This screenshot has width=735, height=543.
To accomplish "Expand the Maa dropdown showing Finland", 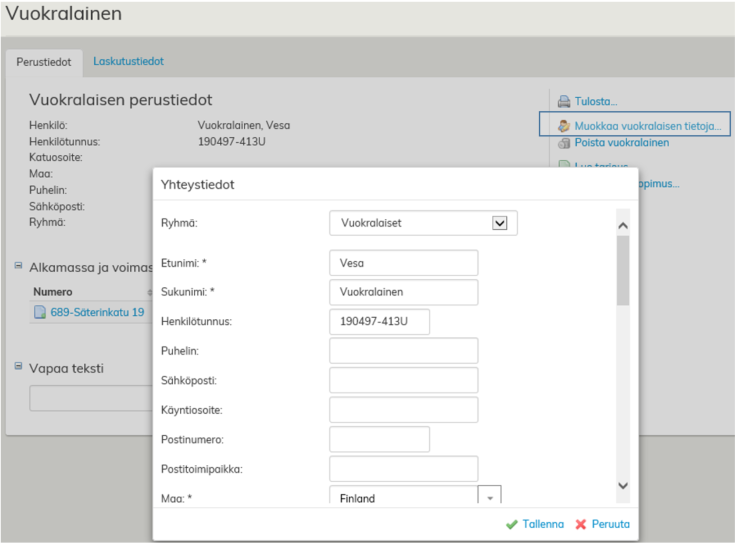I will click(490, 497).
